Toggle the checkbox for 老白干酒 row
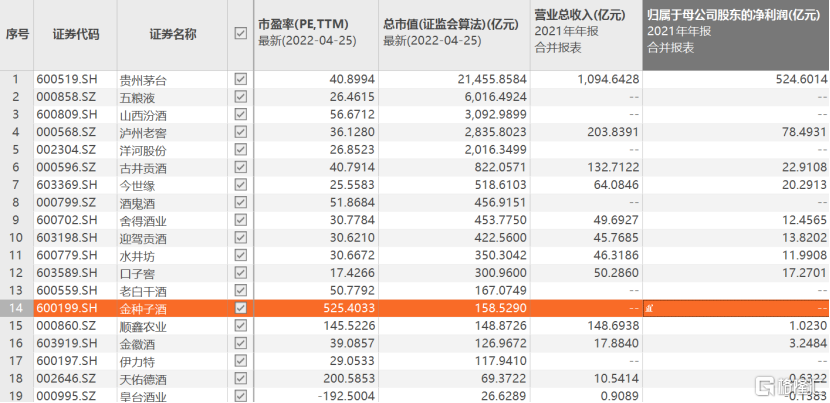The width and height of the screenshot is (830, 403). click(240, 290)
